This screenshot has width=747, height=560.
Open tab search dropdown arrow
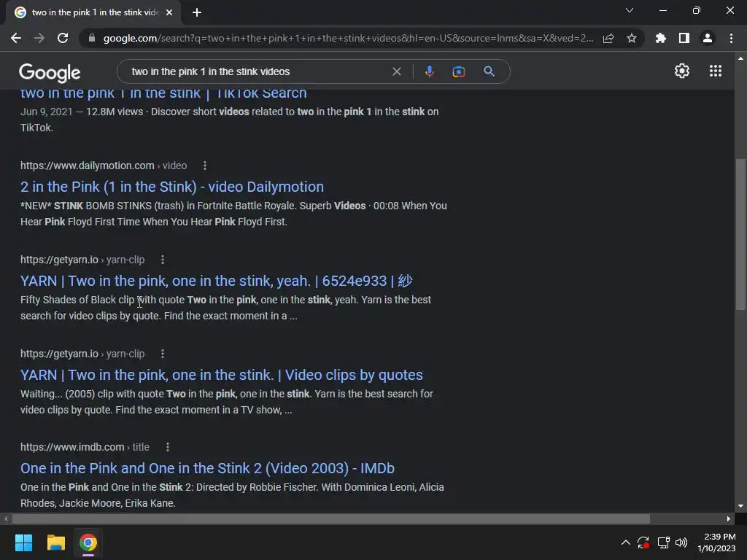point(630,10)
